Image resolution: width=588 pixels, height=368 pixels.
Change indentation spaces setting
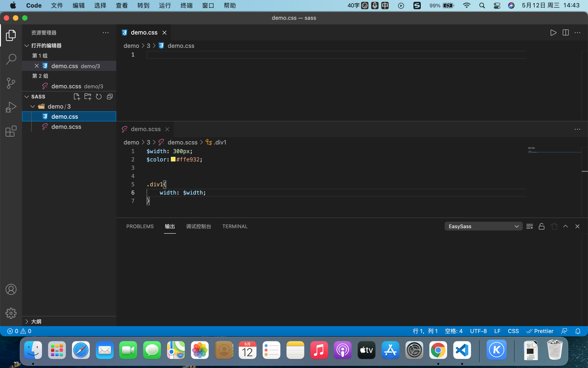pos(454,331)
